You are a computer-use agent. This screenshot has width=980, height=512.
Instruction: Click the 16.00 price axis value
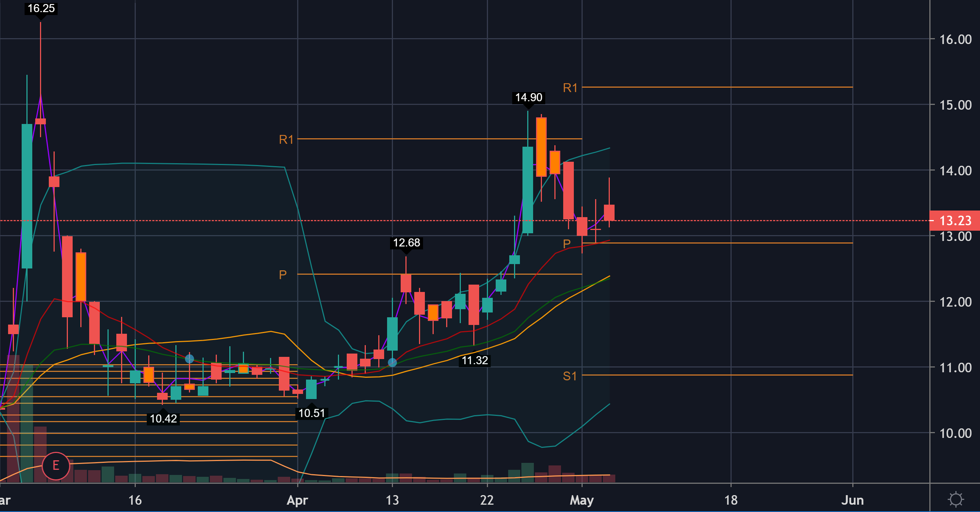955,40
